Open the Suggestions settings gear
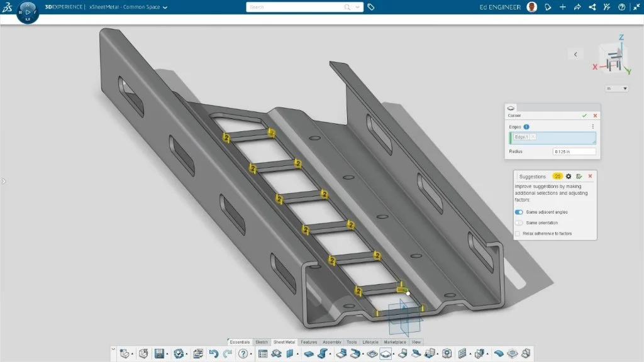644x362 pixels. [x=569, y=176]
